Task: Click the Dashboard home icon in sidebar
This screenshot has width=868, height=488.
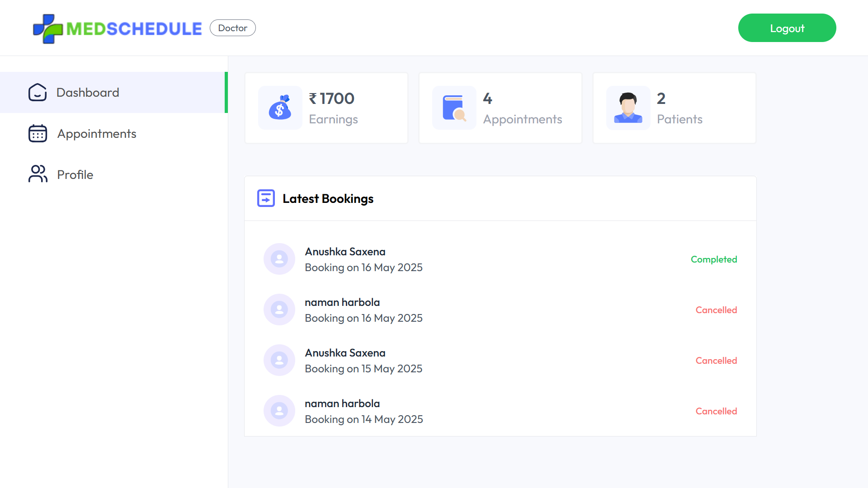Action: tap(38, 92)
